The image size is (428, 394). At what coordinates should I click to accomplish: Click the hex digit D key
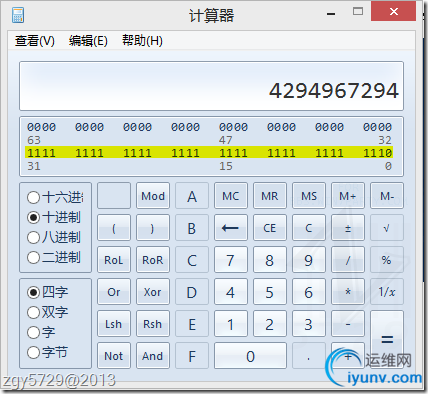192,292
